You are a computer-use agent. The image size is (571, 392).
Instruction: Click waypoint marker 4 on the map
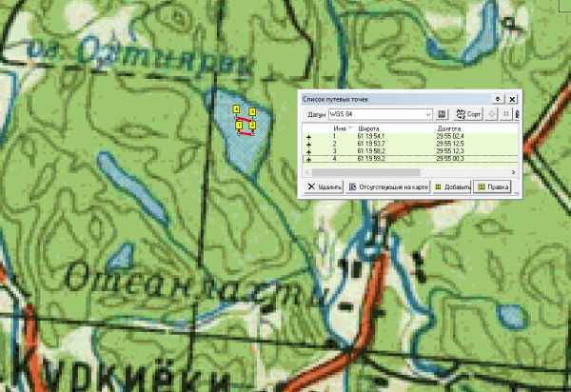click(x=236, y=109)
